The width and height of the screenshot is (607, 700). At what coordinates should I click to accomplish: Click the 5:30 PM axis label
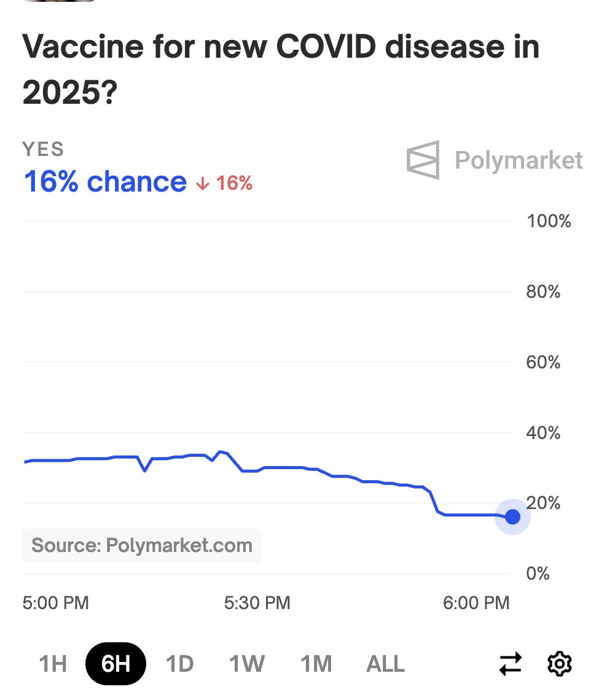coord(257,603)
